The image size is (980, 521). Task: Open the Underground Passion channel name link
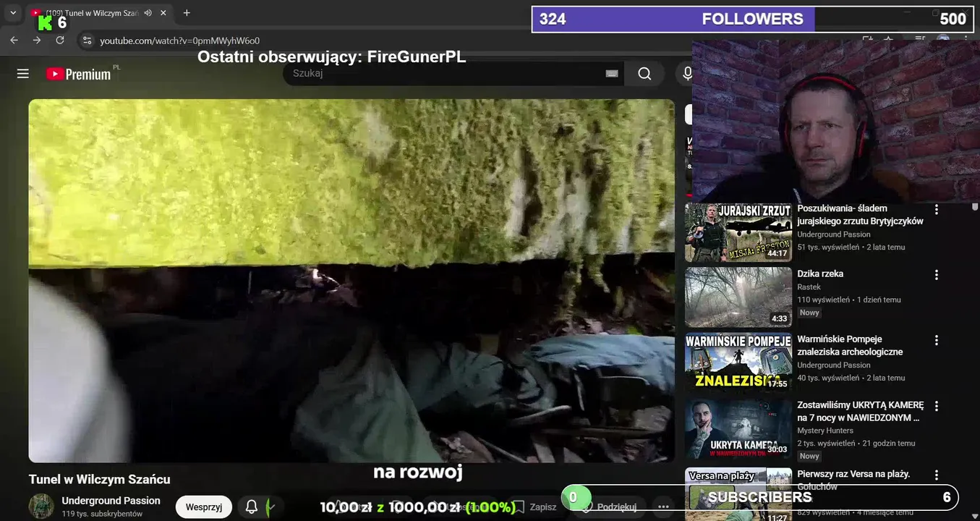tap(111, 501)
